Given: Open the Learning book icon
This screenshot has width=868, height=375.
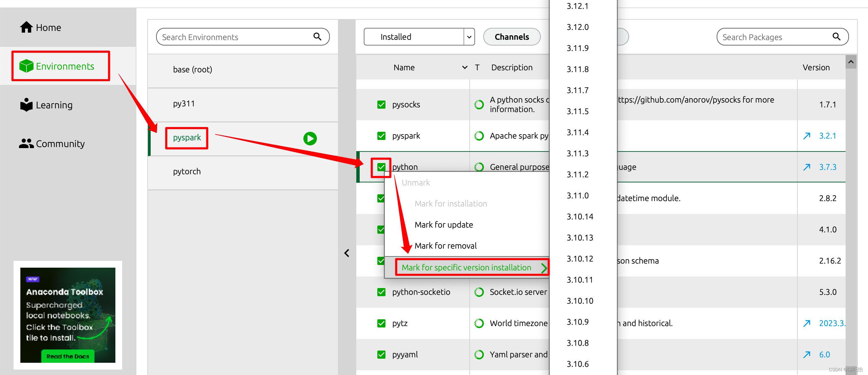Looking at the screenshot, I should click(26, 105).
